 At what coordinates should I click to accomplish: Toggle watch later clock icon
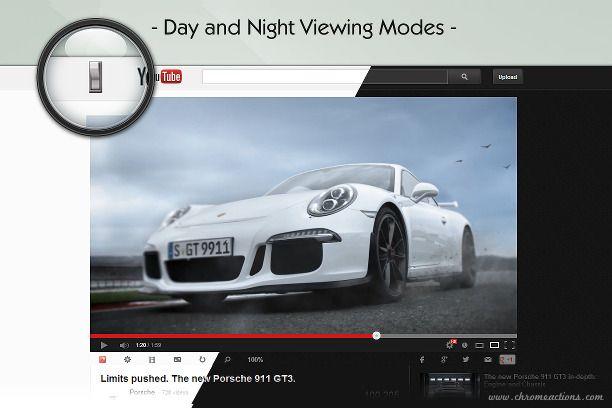(x=464, y=345)
